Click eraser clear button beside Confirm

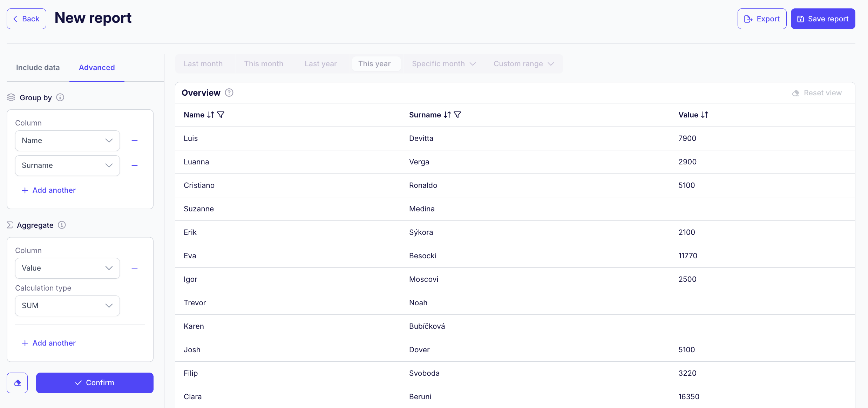pyautogui.click(x=17, y=383)
